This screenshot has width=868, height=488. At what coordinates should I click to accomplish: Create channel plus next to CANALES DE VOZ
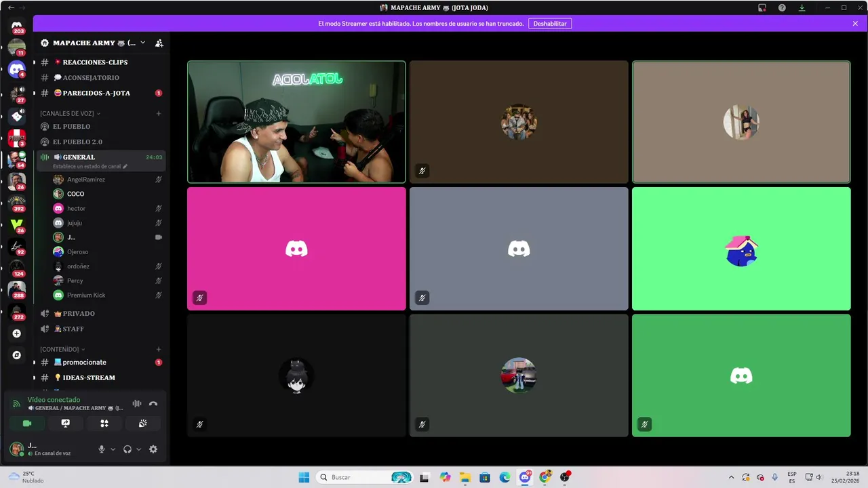[x=159, y=113]
